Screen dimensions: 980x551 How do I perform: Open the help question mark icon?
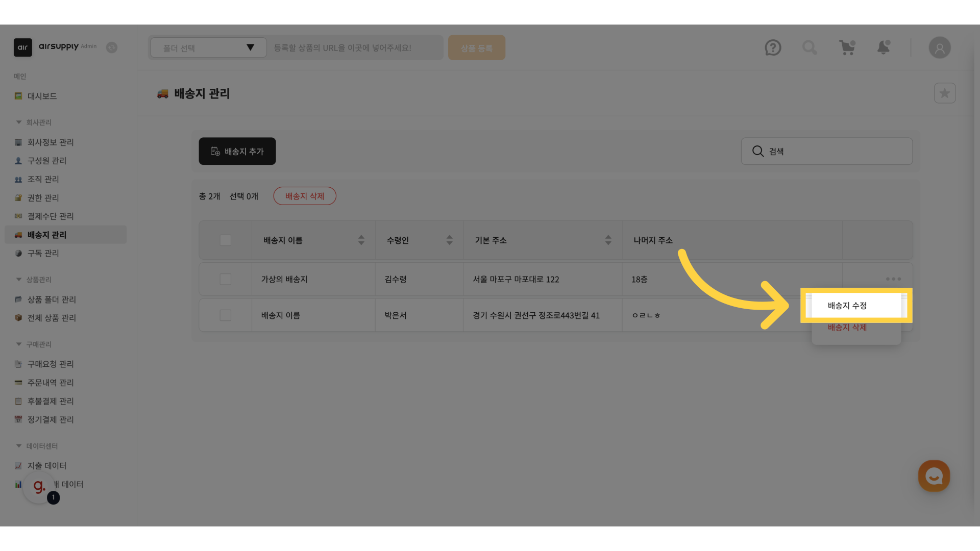click(773, 48)
